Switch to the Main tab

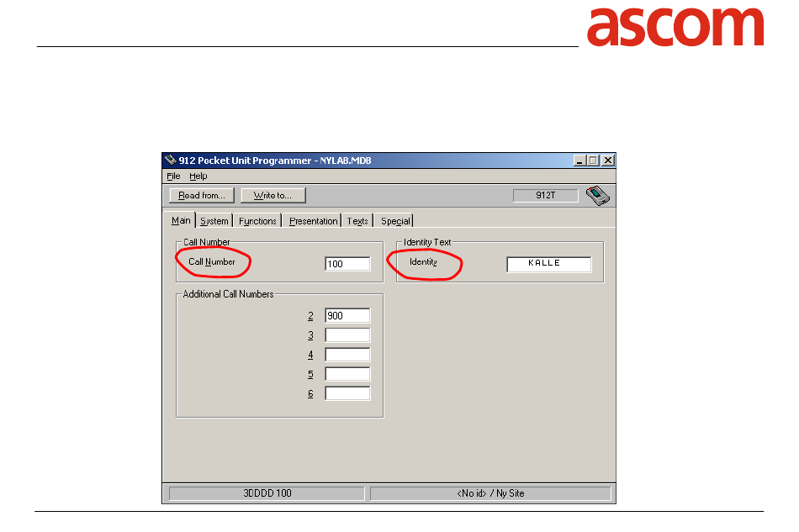tap(181, 220)
